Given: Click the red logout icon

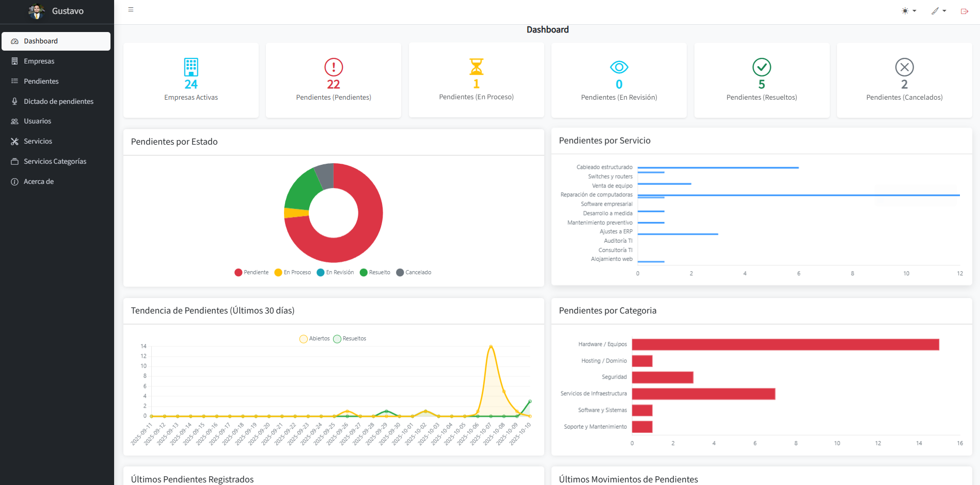Looking at the screenshot, I should click(964, 11).
